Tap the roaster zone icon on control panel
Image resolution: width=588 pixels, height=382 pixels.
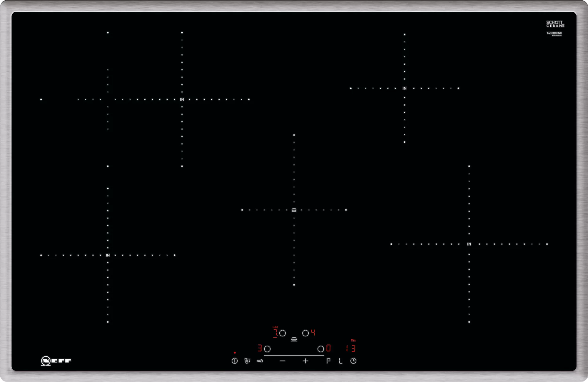(x=294, y=339)
